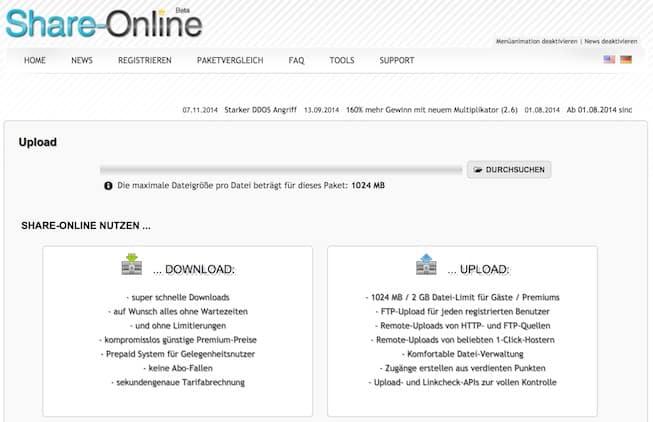Toggle News deaktivieren link

[x=611, y=41]
